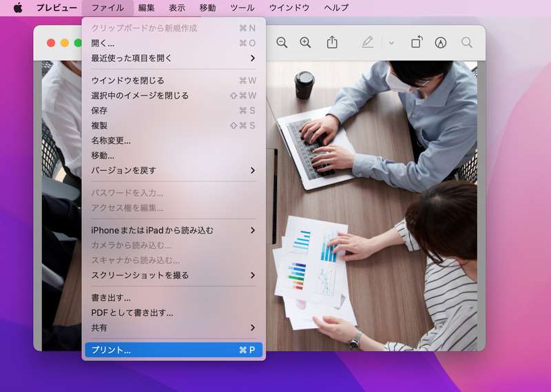Show the Markup toolbar icon
Viewport: 551px width, 392px height.
[441, 43]
